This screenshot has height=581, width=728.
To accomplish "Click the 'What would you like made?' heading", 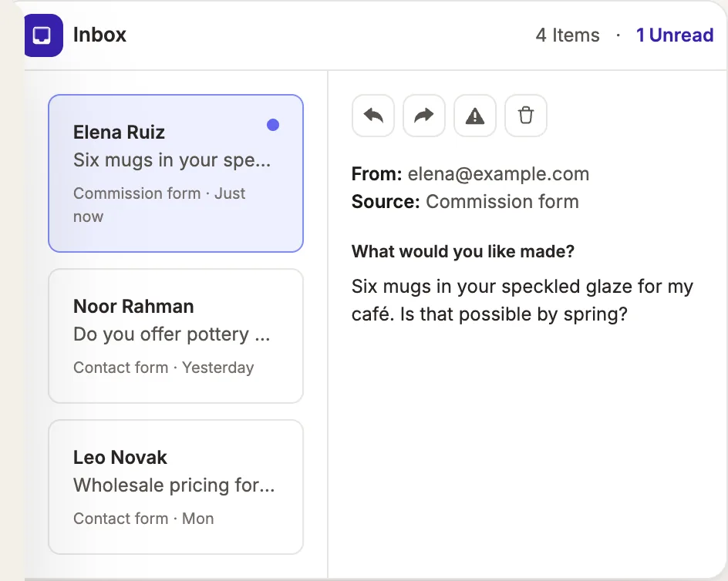I will (x=463, y=251).
